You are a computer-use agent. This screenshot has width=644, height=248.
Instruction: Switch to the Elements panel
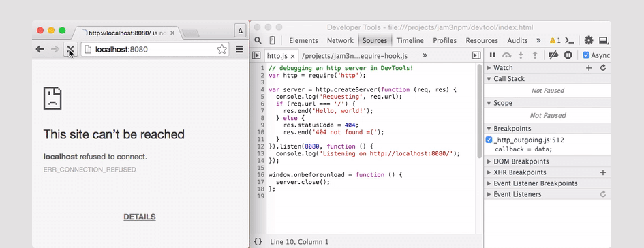(303, 40)
